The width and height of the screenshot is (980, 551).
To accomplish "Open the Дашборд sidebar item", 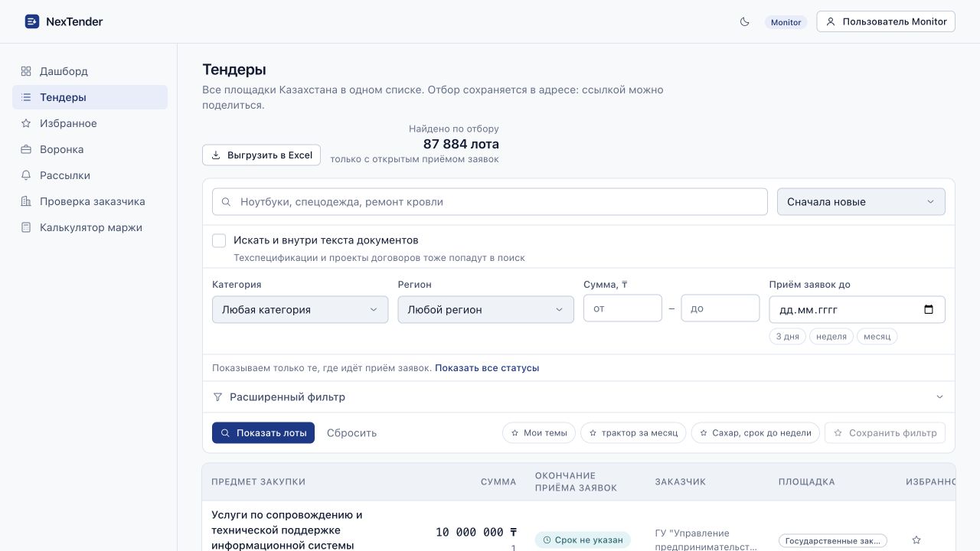I will pos(90,71).
